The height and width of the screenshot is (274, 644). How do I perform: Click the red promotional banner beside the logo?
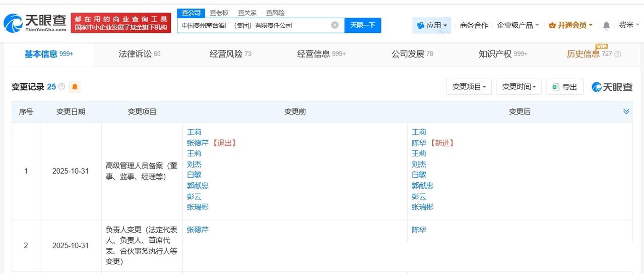(121, 23)
